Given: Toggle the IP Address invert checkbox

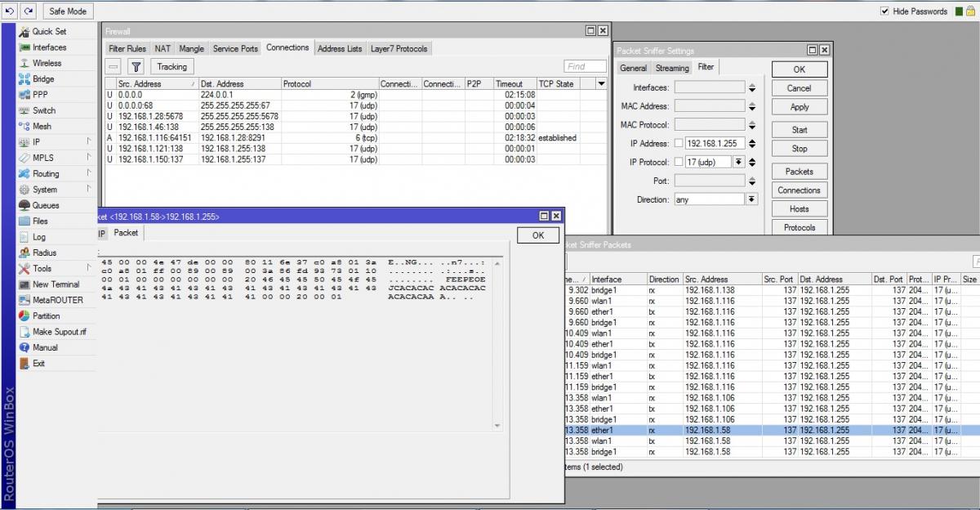Looking at the screenshot, I should tap(678, 144).
